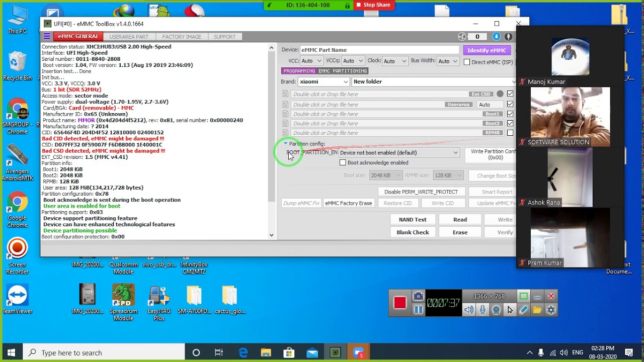The width and height of the screenshot is (644, 362).
Task: Check the RPMB row checkbox
Action: pos(510,133)
